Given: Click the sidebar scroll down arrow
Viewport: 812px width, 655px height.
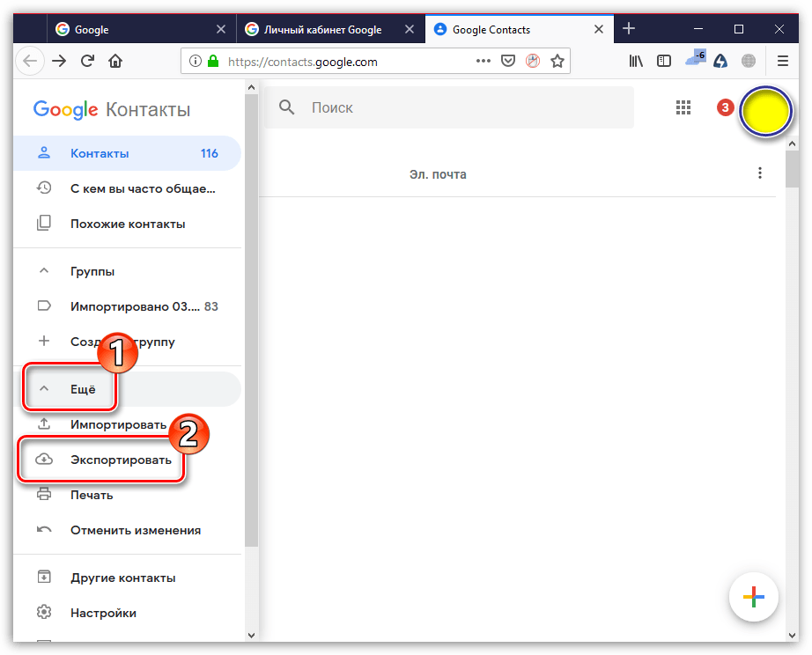Looking at the screenshot, I should (x=251, y=635).
